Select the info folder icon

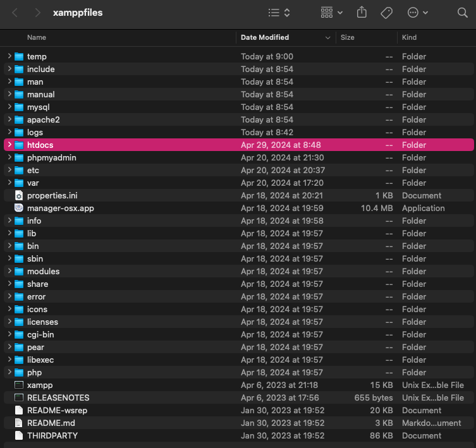point(19,221)
